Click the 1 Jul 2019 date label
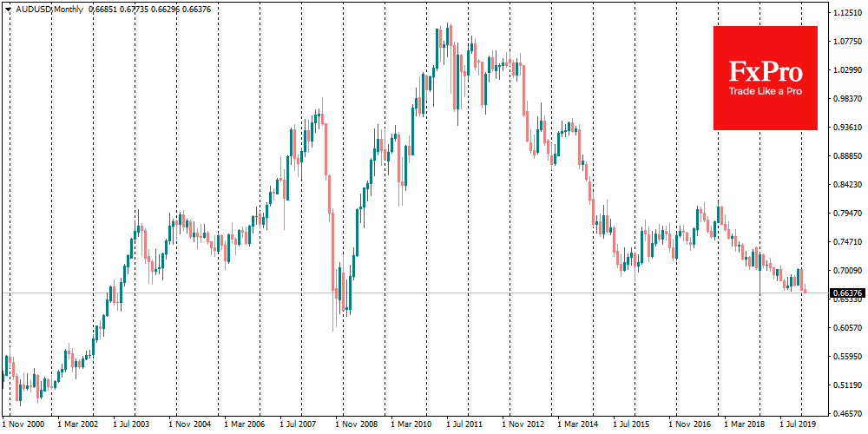This screenshot has width=868, height=434. click(x=797, y=424)
